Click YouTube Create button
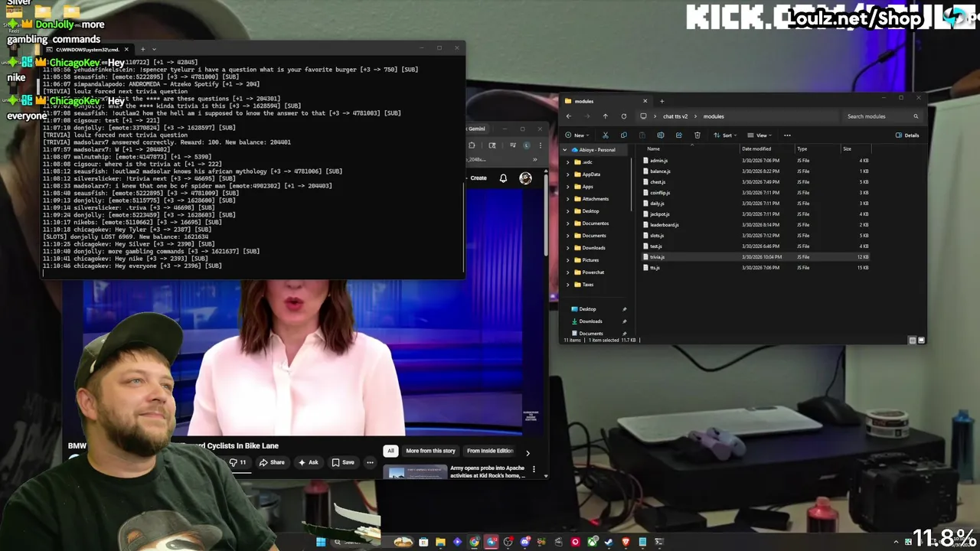 coord(479,178)
